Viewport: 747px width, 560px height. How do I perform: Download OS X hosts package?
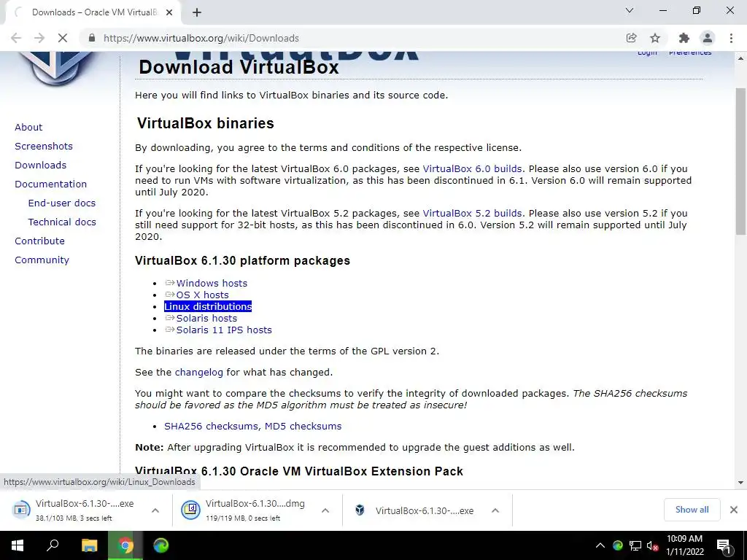(202, 295)
